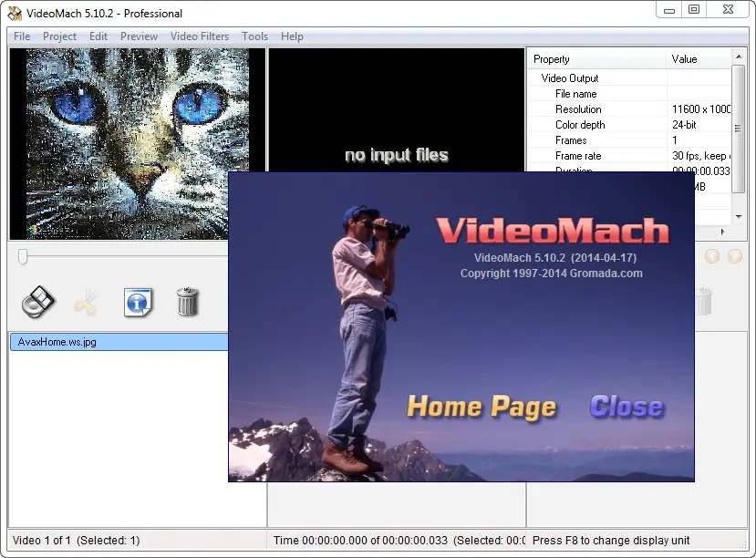Select AvaxHome.ws.jpg in the file list
756x558 pixels.
tap(119, 342)
